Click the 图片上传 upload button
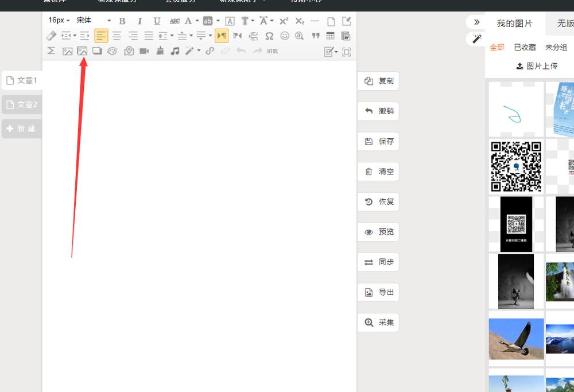The width and height of the screenshot is (574, 392). tap(537, 66)
